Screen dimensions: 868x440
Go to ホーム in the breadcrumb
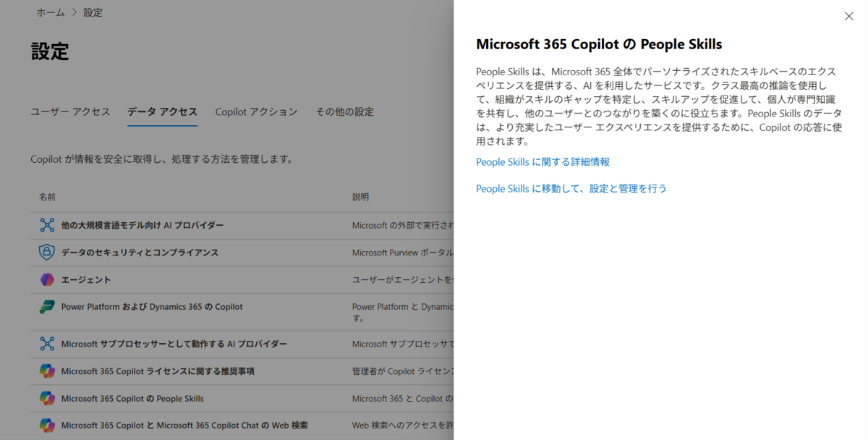51,12
